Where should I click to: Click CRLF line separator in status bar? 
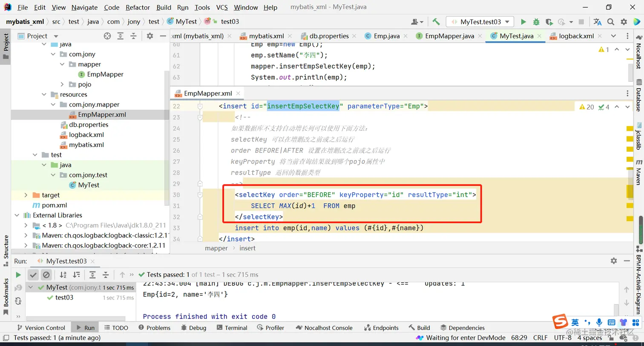click(x=540, y=337)
